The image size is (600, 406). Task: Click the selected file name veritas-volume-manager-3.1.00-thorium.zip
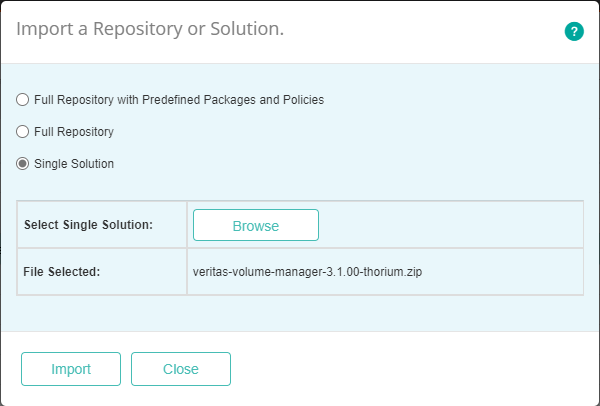(x=307, y=272)
